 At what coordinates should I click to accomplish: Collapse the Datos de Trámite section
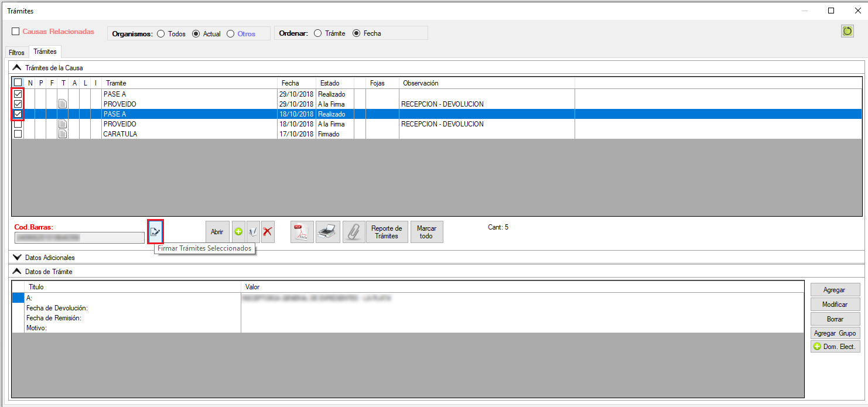tap(17, 272)
